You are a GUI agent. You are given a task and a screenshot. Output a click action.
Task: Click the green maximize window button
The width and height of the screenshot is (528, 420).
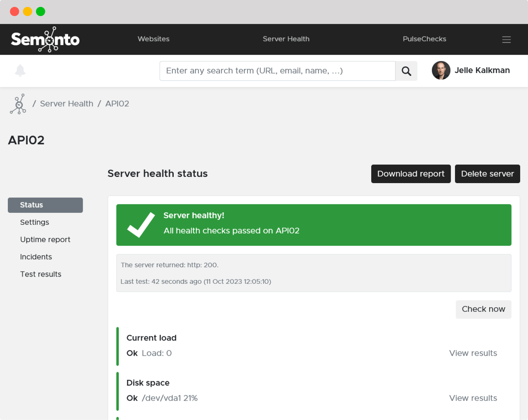click(41, 11)
